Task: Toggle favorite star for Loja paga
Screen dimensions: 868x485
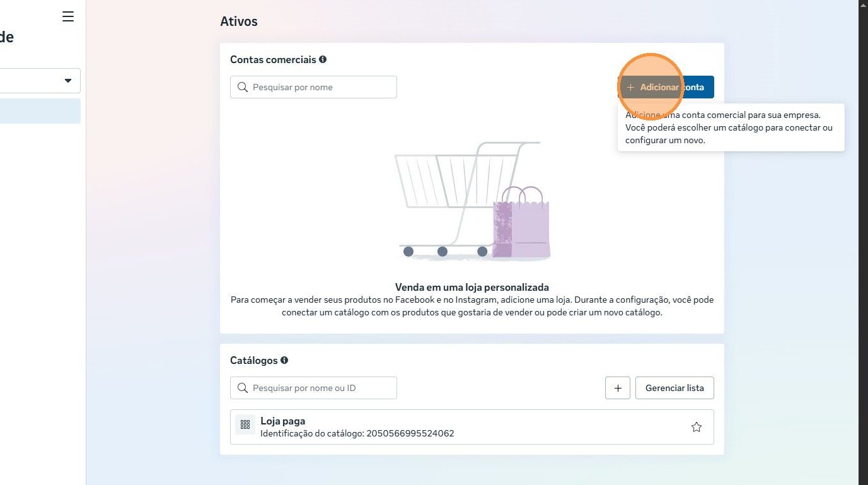Action: click(696, 427)
